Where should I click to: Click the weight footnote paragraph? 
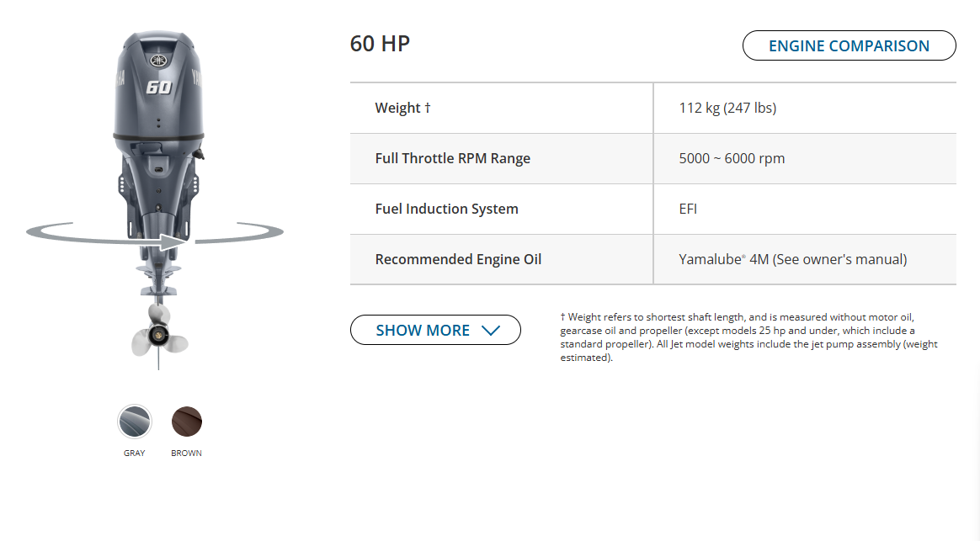pyautogui.click(x=749, y=337)
